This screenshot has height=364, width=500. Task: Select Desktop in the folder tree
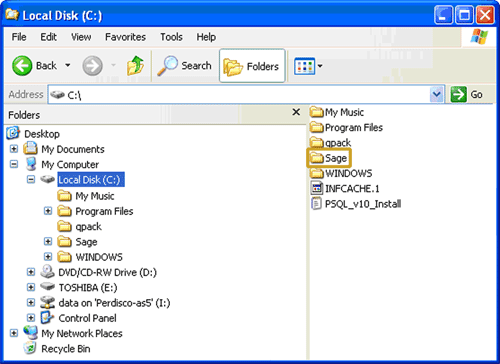(x=42, y=134)
